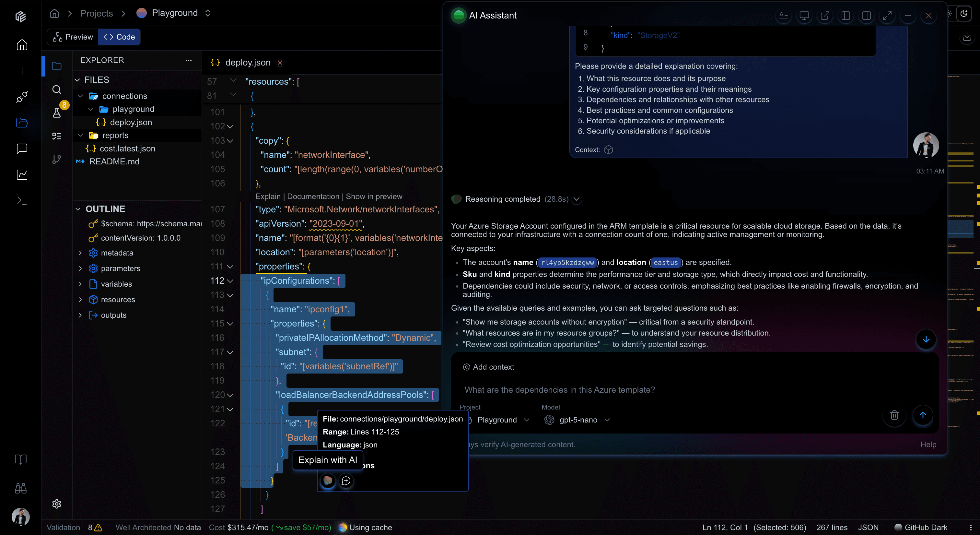Click the home breadcrumb icon

coord(54,13)
